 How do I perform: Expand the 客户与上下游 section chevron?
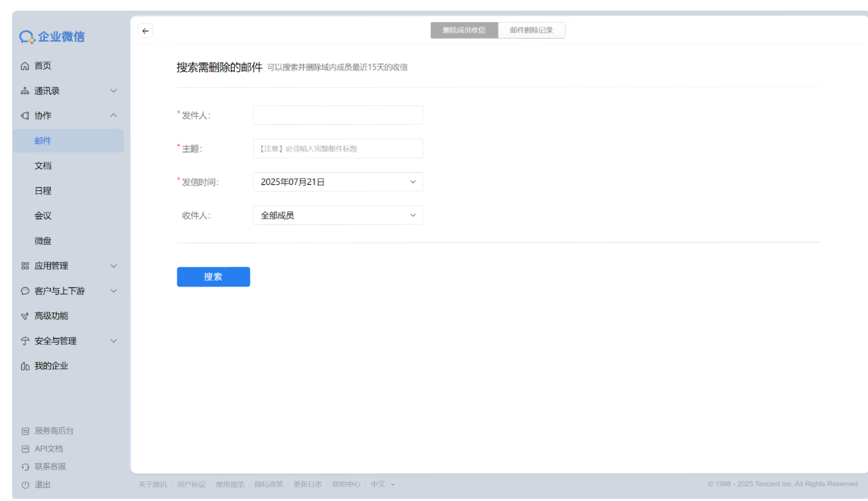pos(114,291)
